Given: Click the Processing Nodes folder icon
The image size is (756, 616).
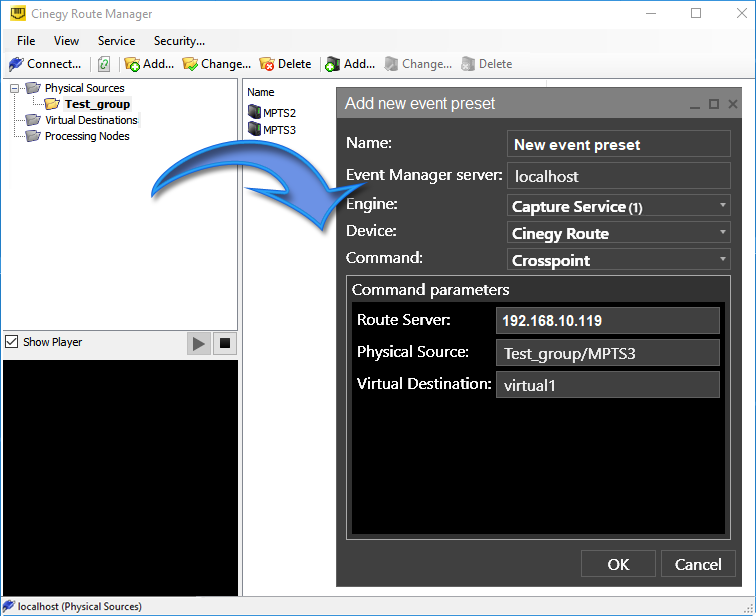Looking at the screenshot, I should pos(33,136).
